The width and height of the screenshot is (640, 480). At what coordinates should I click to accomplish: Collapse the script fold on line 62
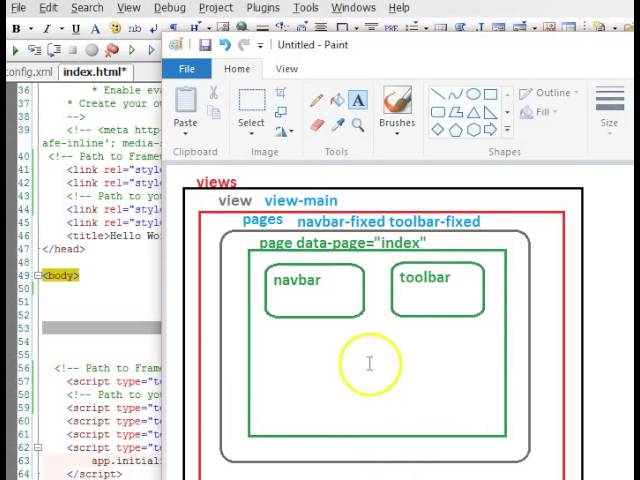pyautogui.click(x=38, y=448)
